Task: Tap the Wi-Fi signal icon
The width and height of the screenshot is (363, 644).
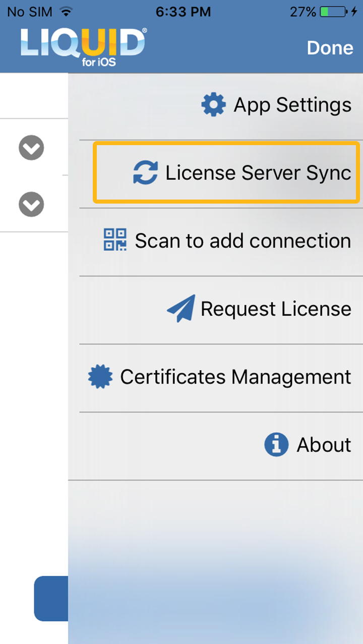Action: pyautogui.click(x=65, y=12)
